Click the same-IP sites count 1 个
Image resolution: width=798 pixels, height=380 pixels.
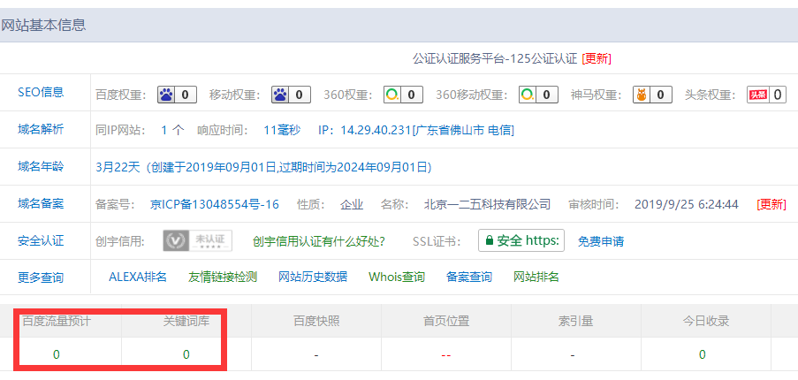click(173, 130)
